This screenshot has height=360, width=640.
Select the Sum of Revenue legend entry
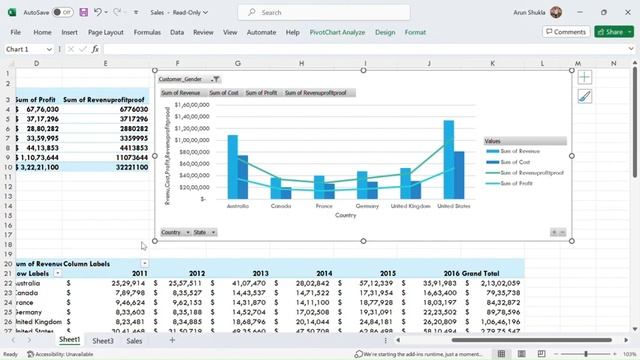pos(513,151)
